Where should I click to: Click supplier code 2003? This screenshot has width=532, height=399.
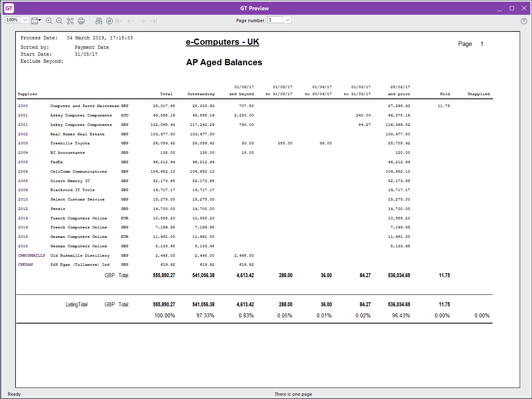tap(23, 143)
